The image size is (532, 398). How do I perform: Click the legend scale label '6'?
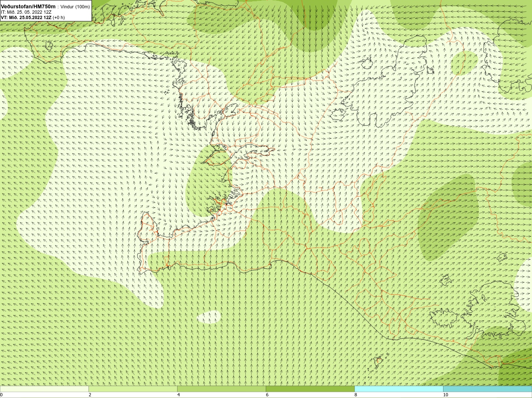point(267,395)
